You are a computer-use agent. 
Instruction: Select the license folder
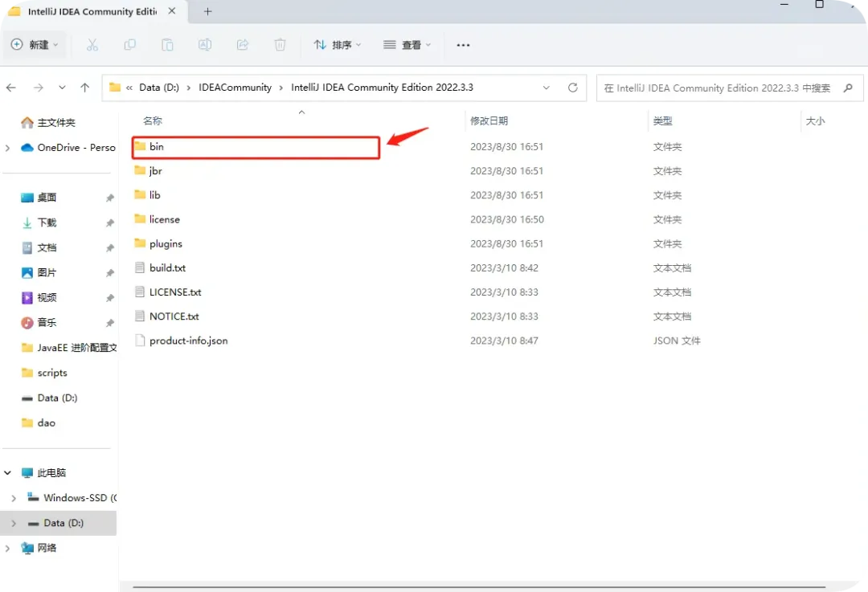[x=158, y=219]
